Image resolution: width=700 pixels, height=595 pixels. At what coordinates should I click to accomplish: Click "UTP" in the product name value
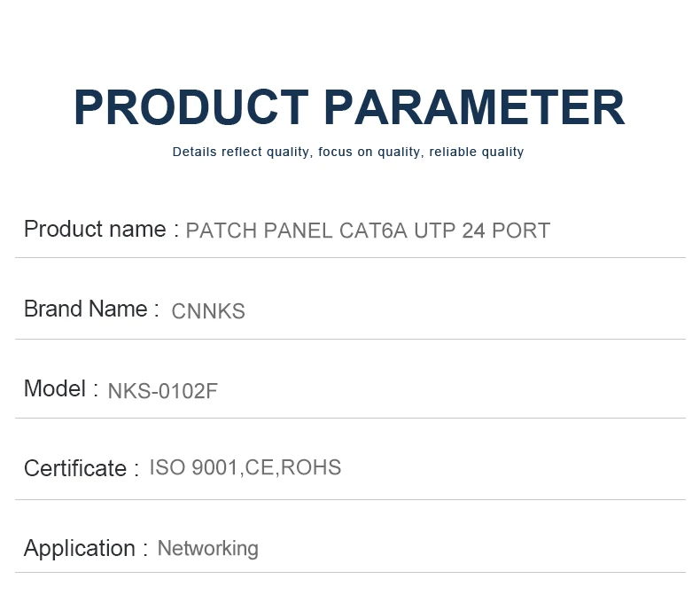tap(435, 231)
